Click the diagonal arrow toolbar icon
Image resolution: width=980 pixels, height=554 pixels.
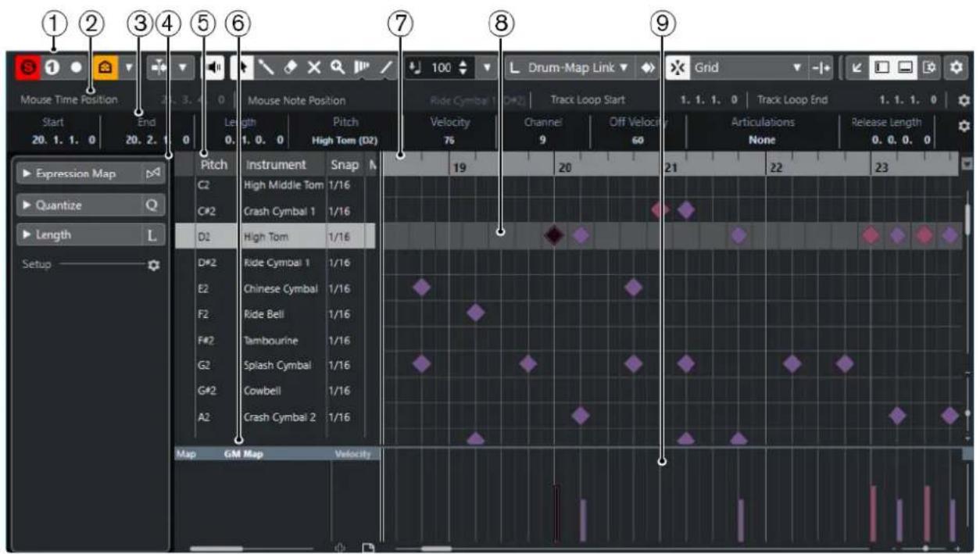point(856,68)
